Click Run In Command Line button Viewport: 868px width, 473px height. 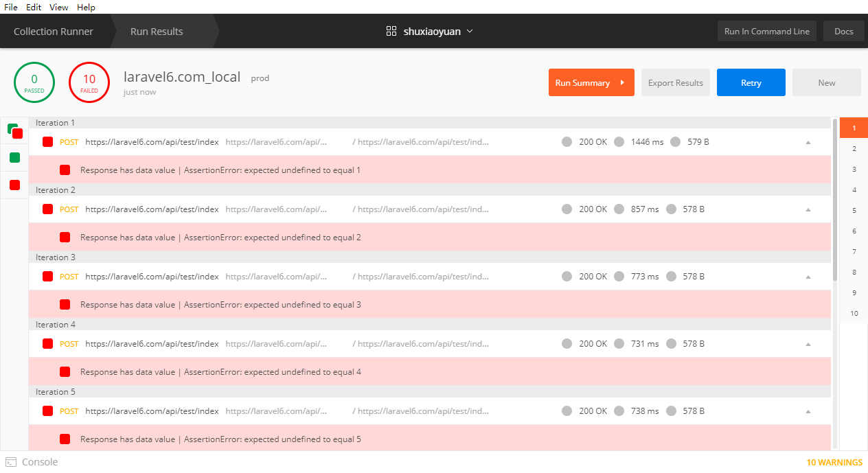(x=767, y=31)
